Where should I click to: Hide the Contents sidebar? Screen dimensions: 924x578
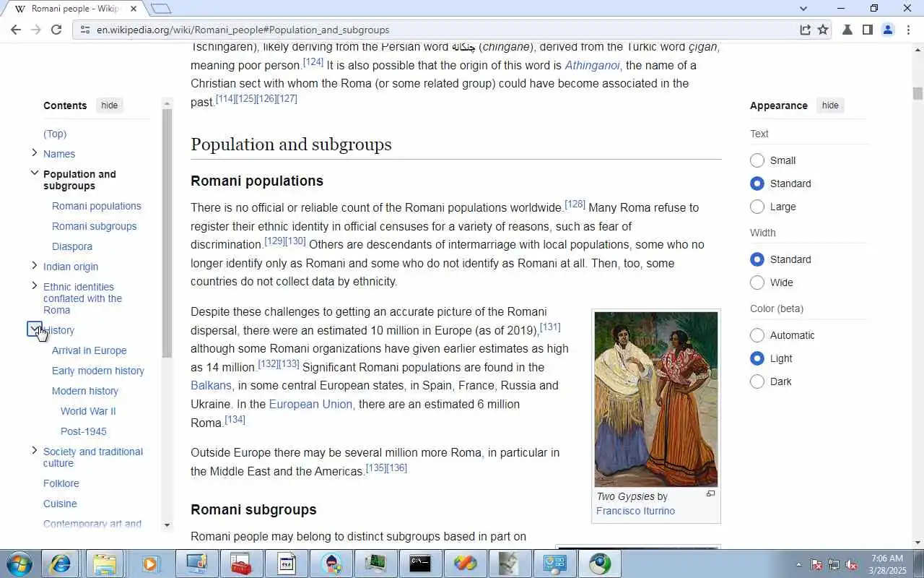[110, 105]
